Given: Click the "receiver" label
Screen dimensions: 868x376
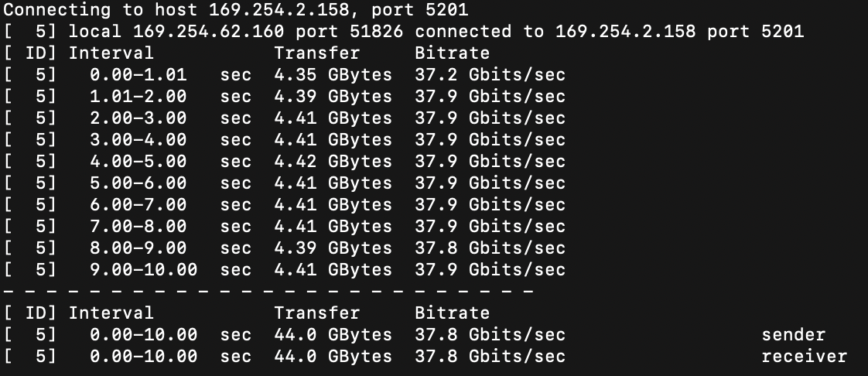Looking at the screenshot, I should click(x=804, y=357).
